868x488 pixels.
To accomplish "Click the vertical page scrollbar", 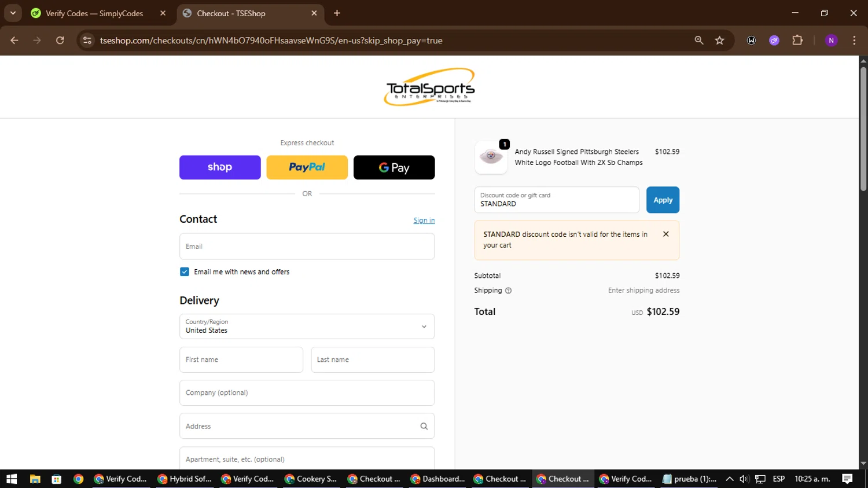I will [863, 130].
